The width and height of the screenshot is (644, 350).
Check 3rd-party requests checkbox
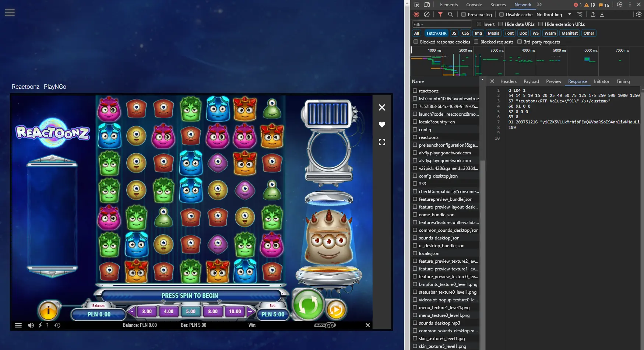pos(520,42)
